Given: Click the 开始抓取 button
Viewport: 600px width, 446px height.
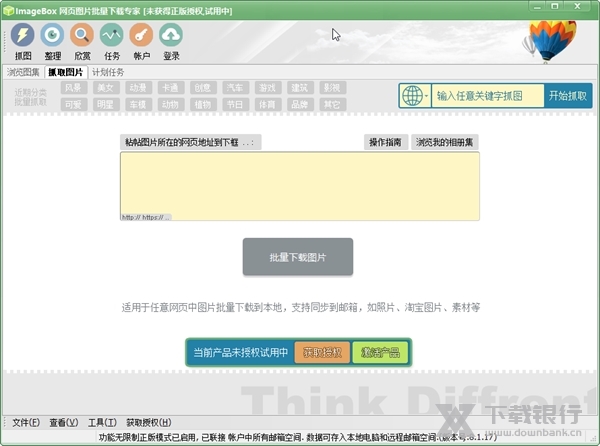Looking at the screenshot, I should click(x=568, y=96).
